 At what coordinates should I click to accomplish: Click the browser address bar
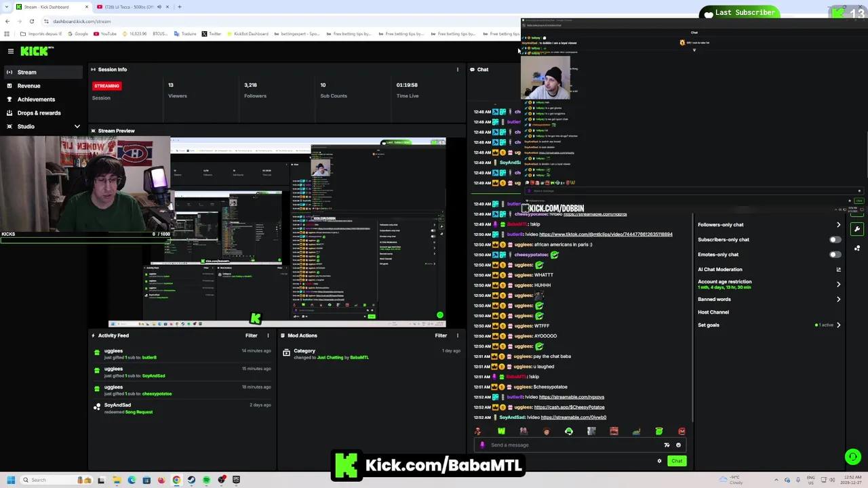[271, 21]
